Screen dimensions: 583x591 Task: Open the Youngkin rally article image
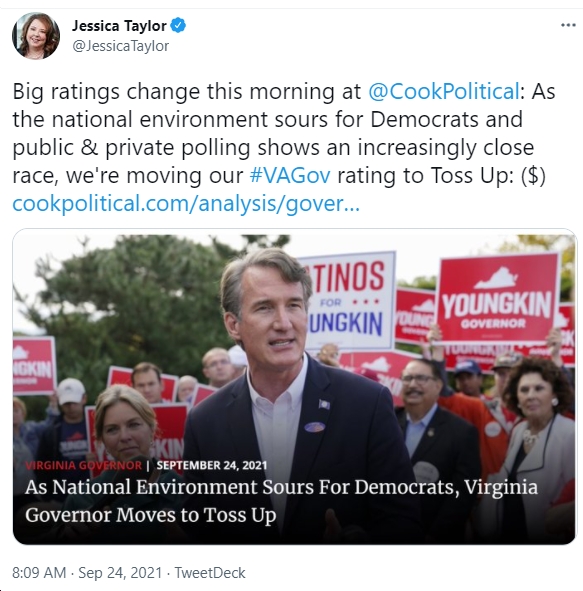click(x=294, y=386)
